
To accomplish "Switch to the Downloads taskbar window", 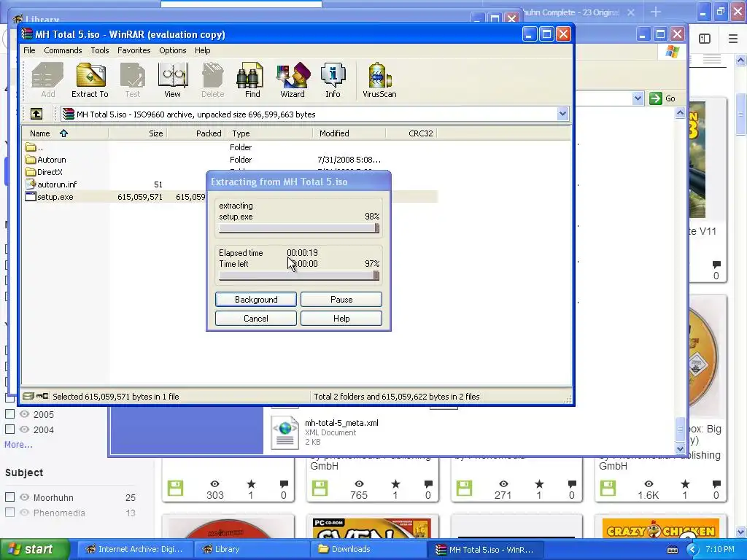I will (x=368, y=549).
